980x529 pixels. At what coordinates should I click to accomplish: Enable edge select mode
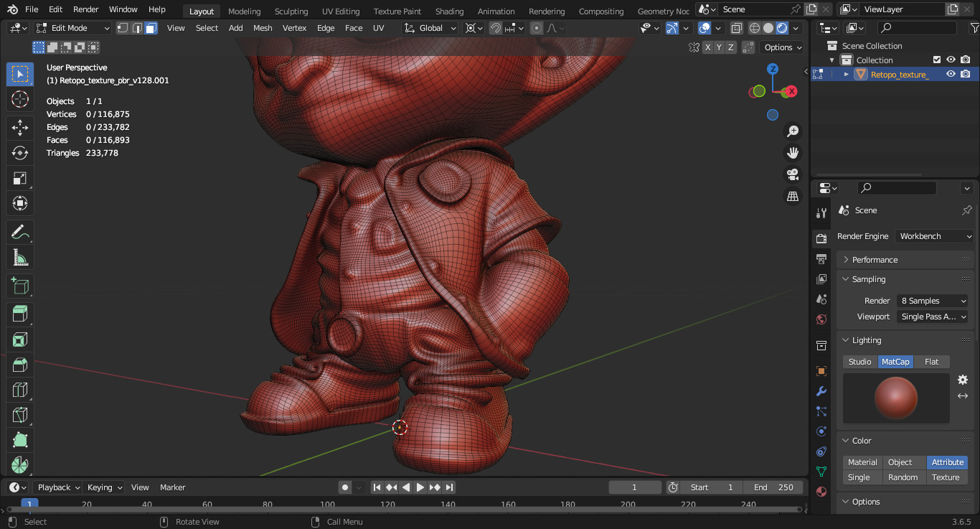click(136, 28)
